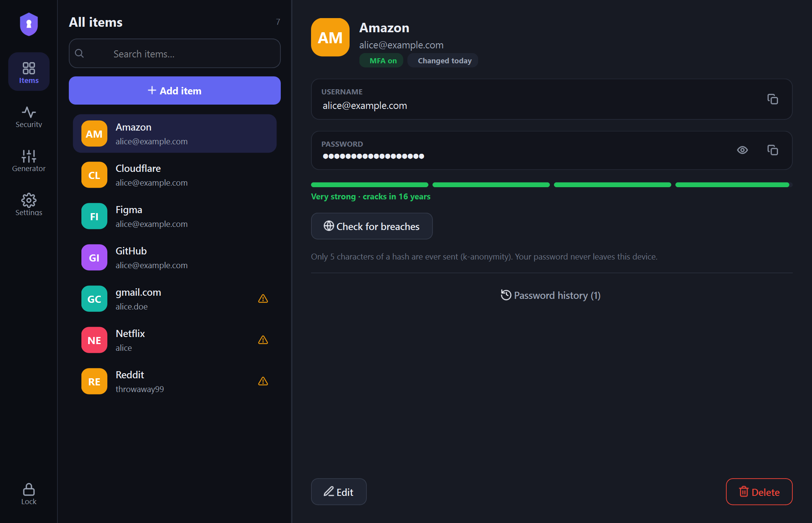Click the Cloudflare CL avatar

click(x=94, y=175)
